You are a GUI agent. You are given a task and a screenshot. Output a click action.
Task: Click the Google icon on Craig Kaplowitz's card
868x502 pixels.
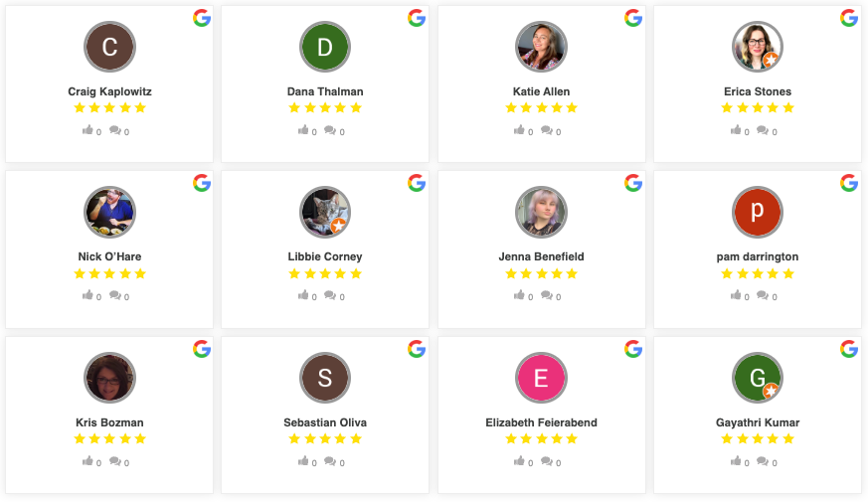point(202,18)
